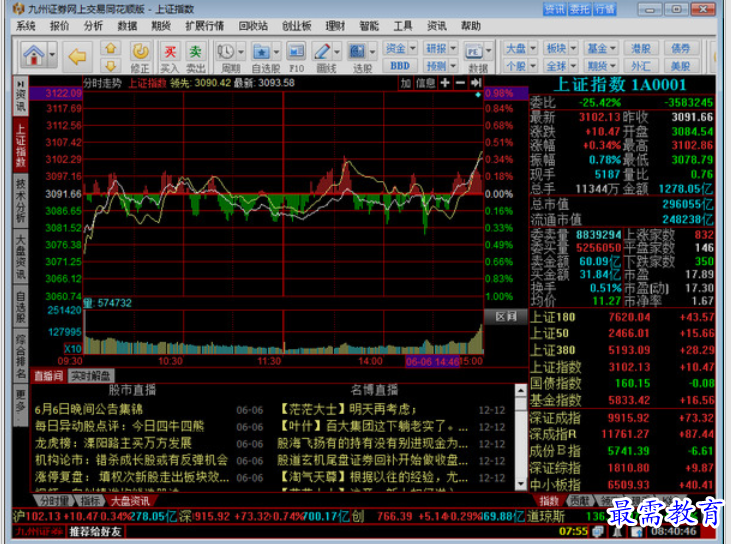Open the 数据 PE data icon
This screenshot has height=544, width=731.
[x=474, y=51]
